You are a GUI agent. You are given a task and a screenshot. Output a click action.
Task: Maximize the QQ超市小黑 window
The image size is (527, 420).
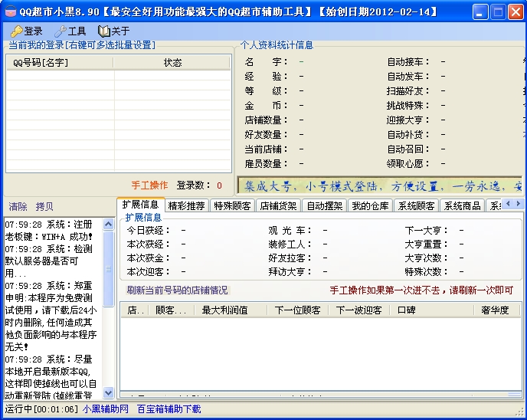[498, 12]
